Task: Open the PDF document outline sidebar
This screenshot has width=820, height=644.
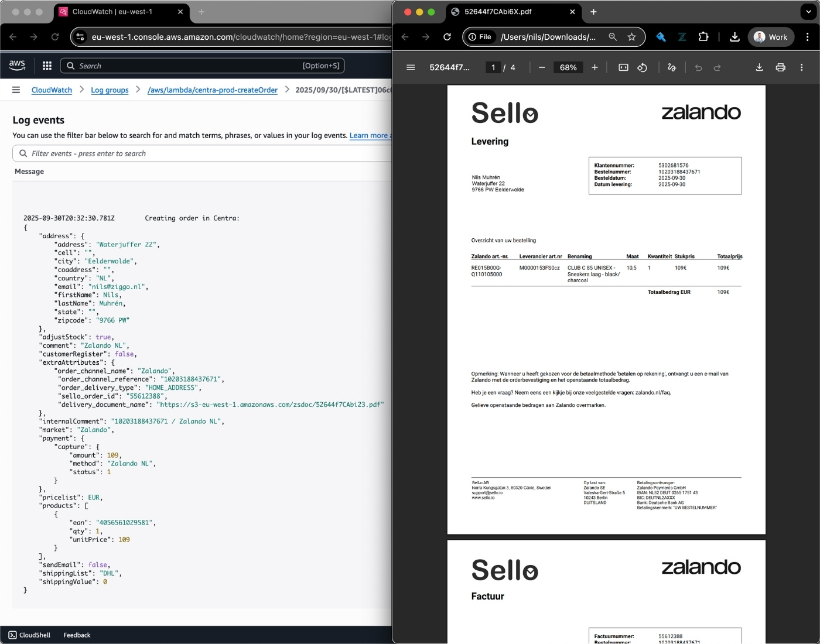Action: coord(411,67)
